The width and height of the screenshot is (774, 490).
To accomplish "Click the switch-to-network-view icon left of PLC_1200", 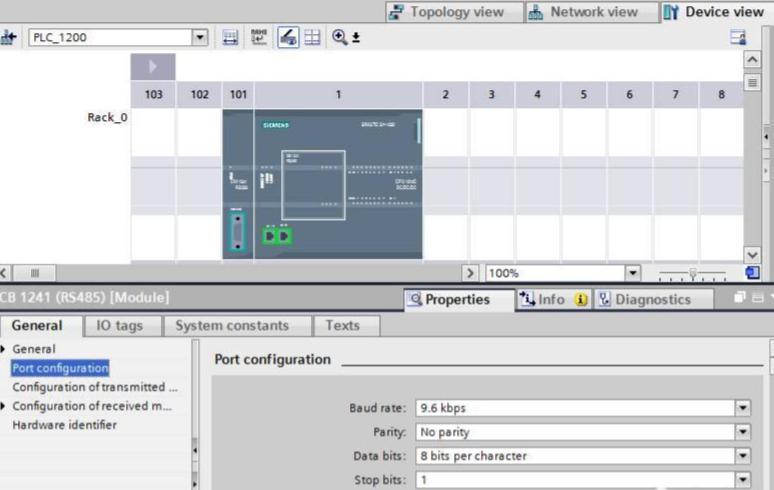I will pyautogui.click(x=8, y=38).
